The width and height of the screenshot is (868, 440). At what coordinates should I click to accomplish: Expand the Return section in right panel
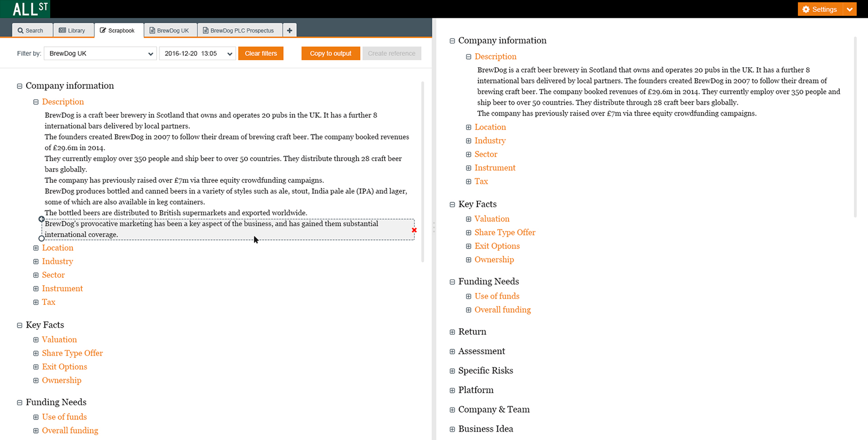(x=452, y=332)
